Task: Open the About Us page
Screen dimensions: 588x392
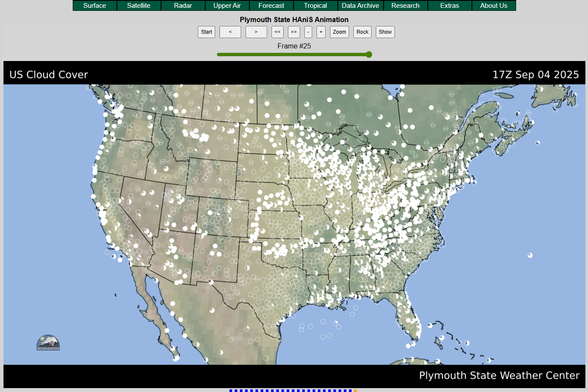Action: tap(494, 6)
